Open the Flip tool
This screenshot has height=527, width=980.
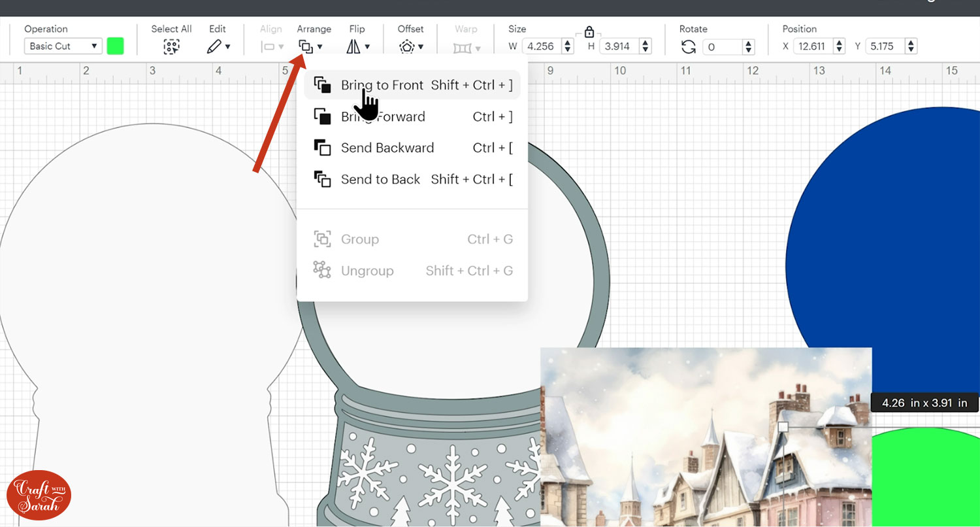[353, 46]
